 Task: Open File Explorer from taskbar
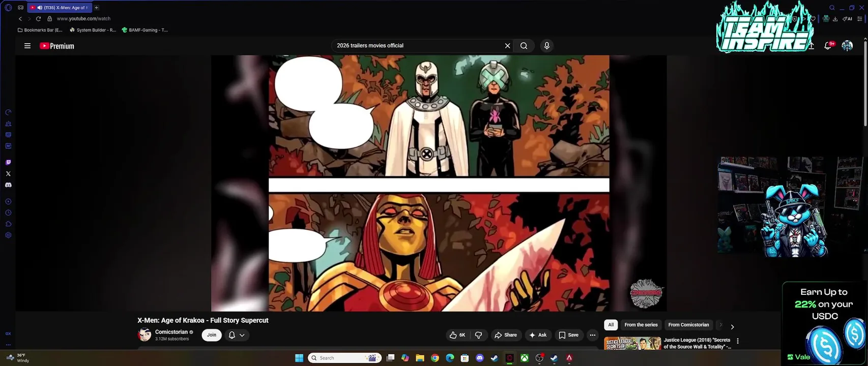click(x=420, y=358)
